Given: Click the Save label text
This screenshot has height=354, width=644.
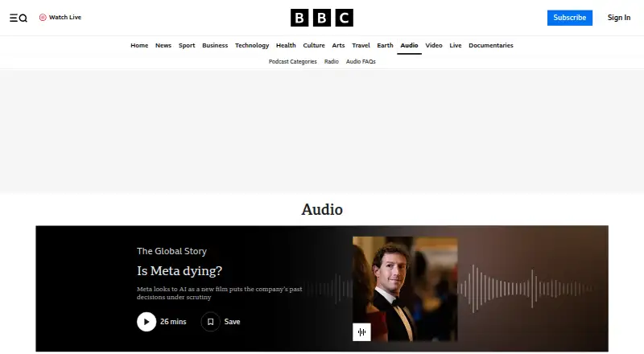Looking at the screenshot, I should [232, 322].
